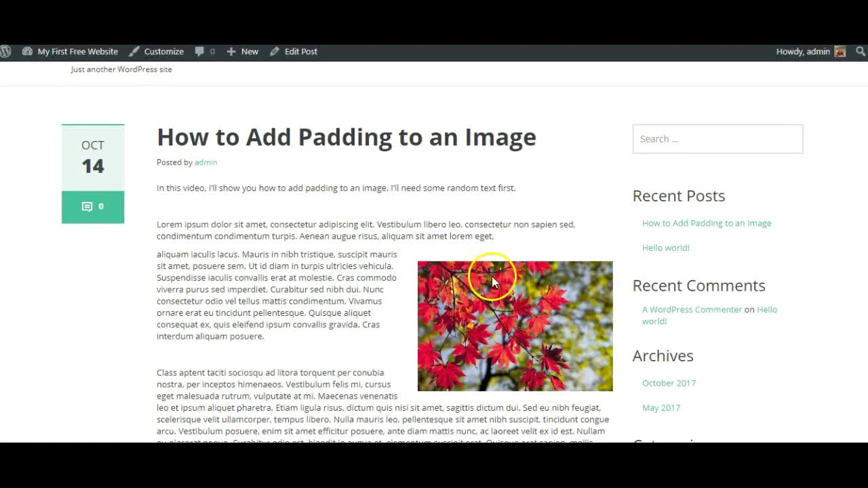868x488 pixels.
Task: Open the admin author link
Action: point(205,163)
